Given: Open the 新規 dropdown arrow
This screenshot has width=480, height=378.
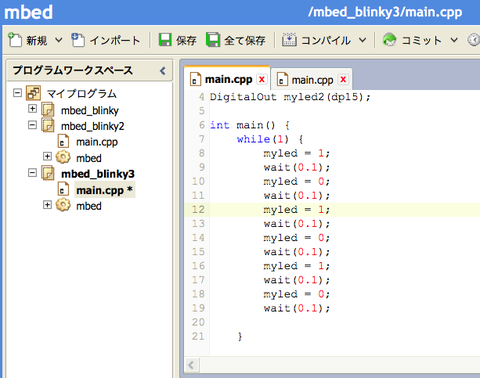Looking at the screenshot, I should [58, 40].
